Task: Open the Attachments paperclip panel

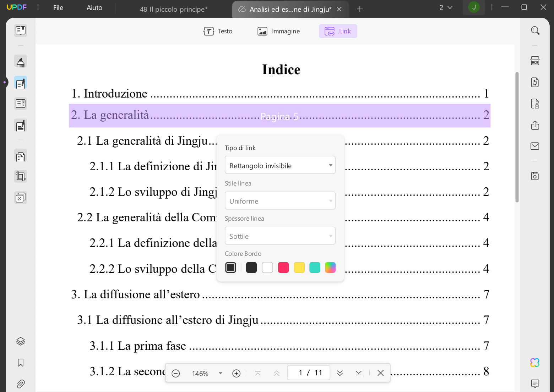Action: (x=21, y=384)
